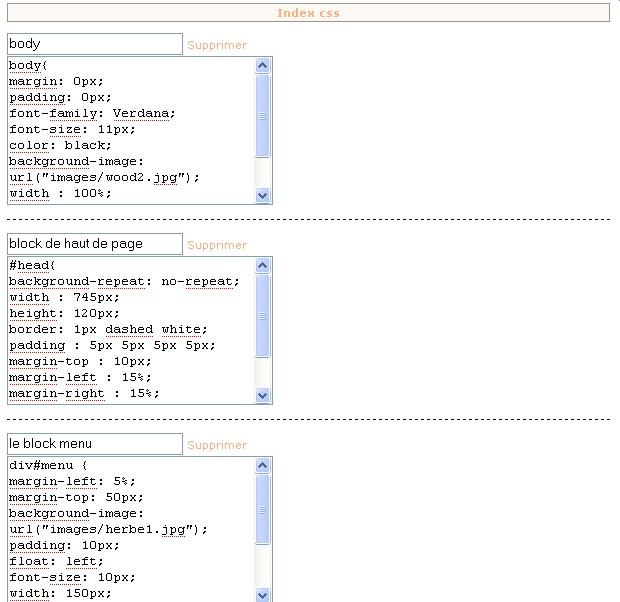This screenshot has height=602, width=620.
Task: Click the scrollbar thumb of div#menu textarea
Action: [x=263, y=510]
